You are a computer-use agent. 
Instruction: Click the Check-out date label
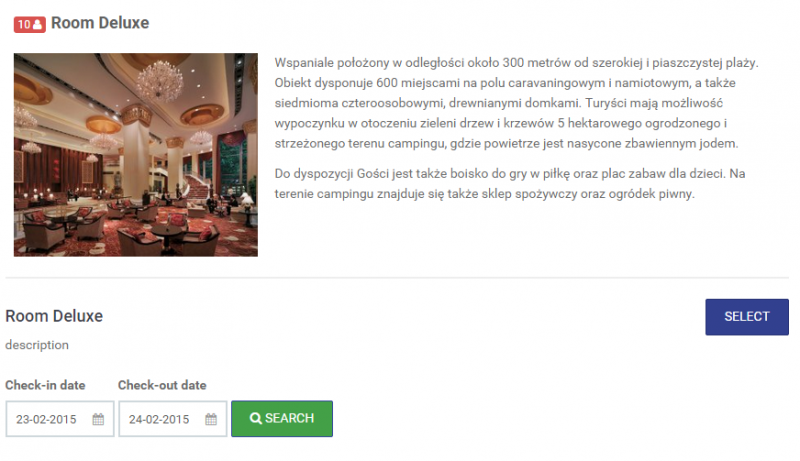pos(162,385)
